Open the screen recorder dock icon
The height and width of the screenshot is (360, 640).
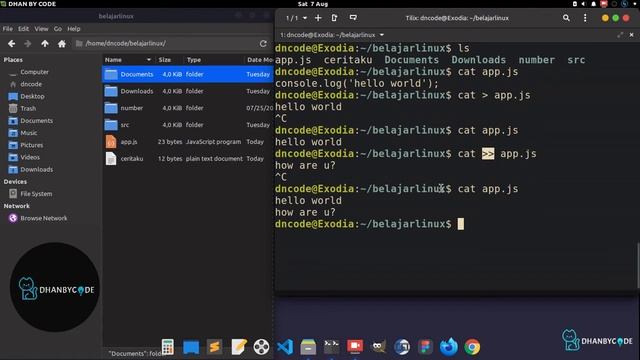355,347
